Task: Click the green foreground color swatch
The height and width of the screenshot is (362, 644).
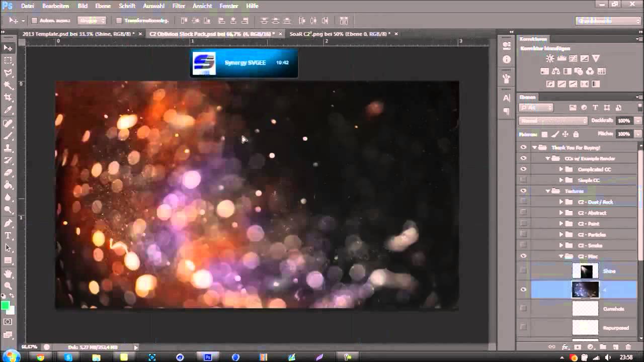Action: pos(5,306)
